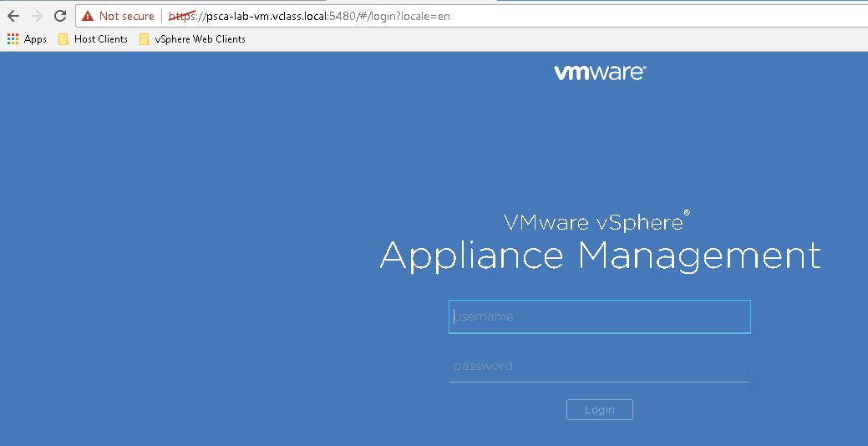Click the Apps bookmark label
Image resolution: width=868 pixels, height=446 pixels.
pos(35,39)
